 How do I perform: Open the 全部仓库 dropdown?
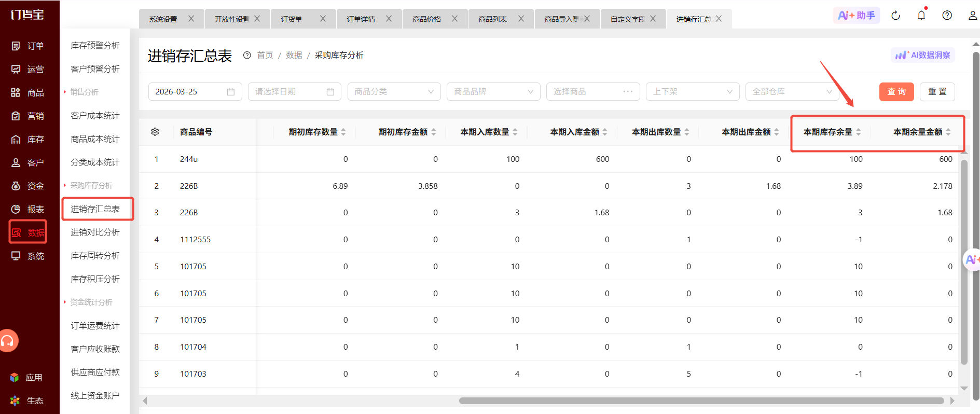(x=792, y=92)
